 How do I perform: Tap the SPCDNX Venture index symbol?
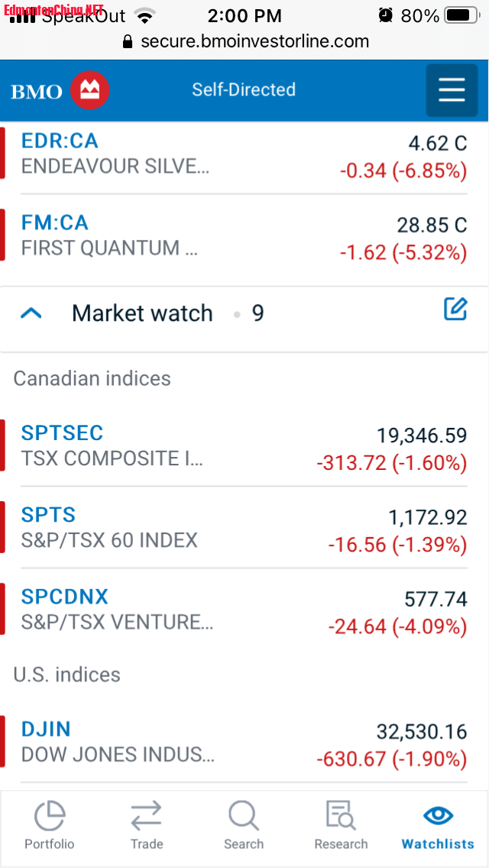[65, 597]
